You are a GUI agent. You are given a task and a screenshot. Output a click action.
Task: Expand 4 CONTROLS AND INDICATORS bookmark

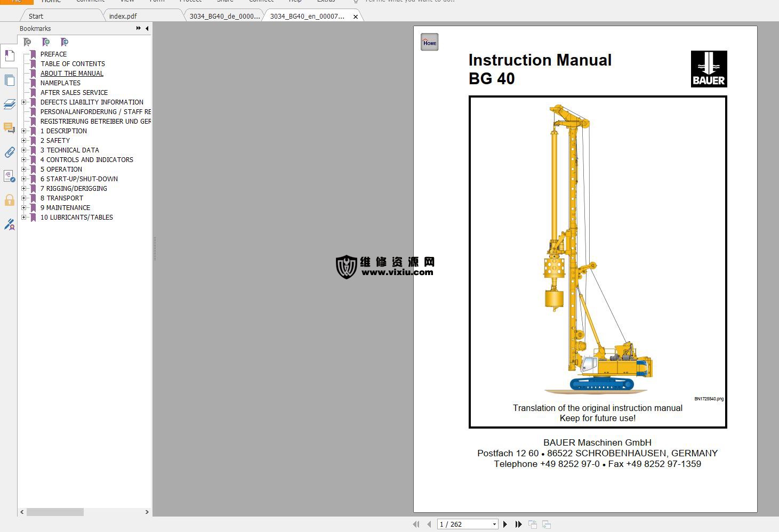point(23,159)
